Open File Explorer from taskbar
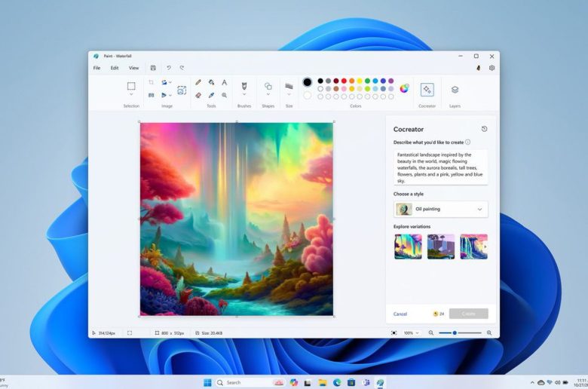The height and width of the screenshot is (389, 588). pyautogui.click(x=323, y=383)
